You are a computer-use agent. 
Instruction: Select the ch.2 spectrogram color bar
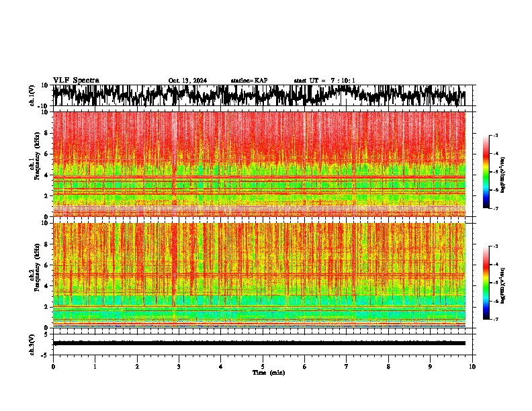(x=486, y=283)
